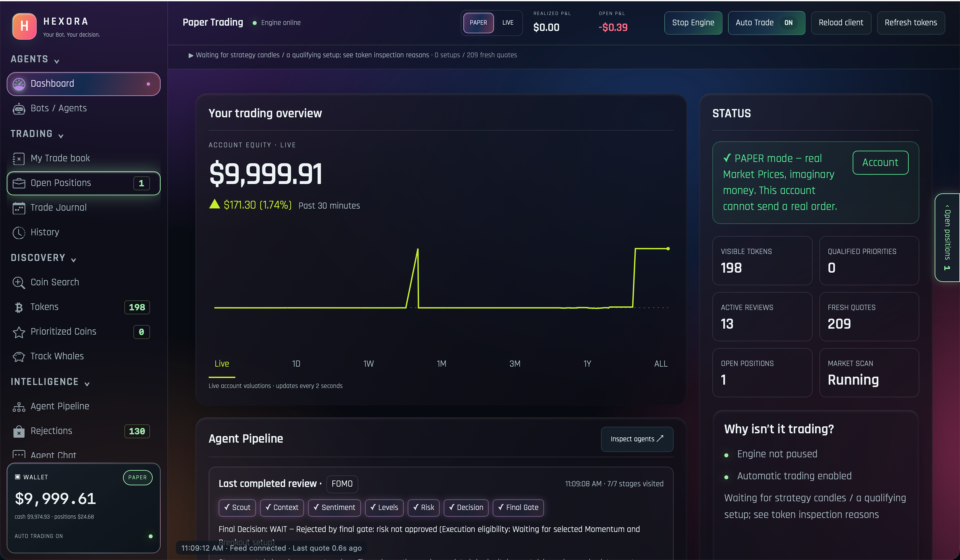Click the FOMO token tag
This screenshot has height=560, width=960.
pyautogui.click(x=342, y=484)
